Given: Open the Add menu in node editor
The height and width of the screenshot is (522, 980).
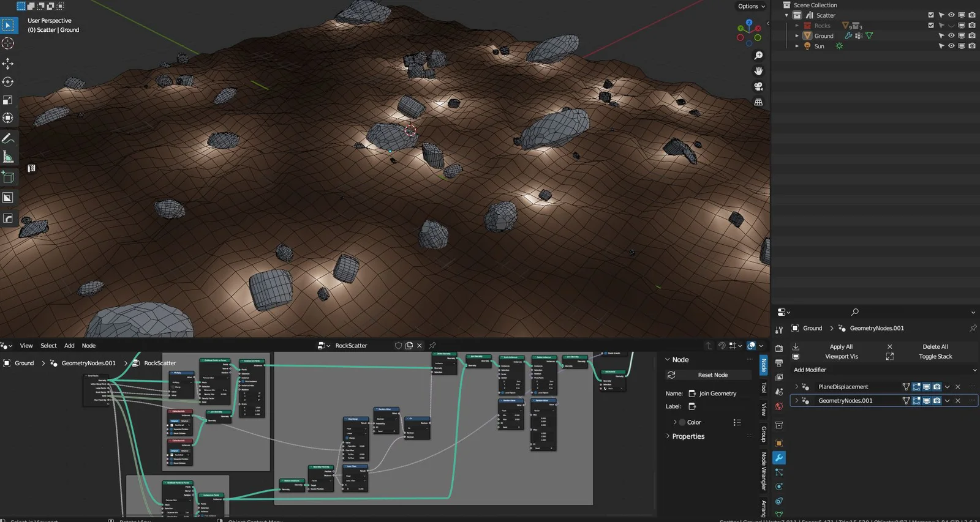Looking at the screenshot, I should coord(69,346).
